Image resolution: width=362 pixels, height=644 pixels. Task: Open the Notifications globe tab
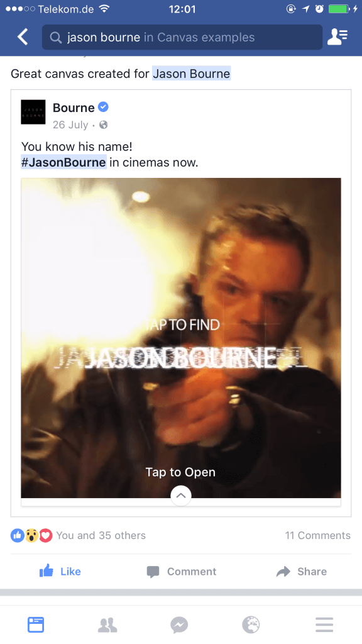[x=251, y=625]
